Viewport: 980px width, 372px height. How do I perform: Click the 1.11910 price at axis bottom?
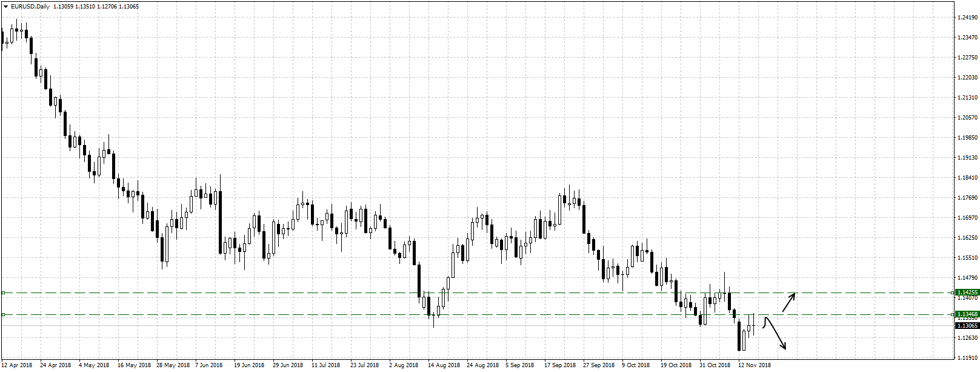pyautogui.click(x=967, y=358)
